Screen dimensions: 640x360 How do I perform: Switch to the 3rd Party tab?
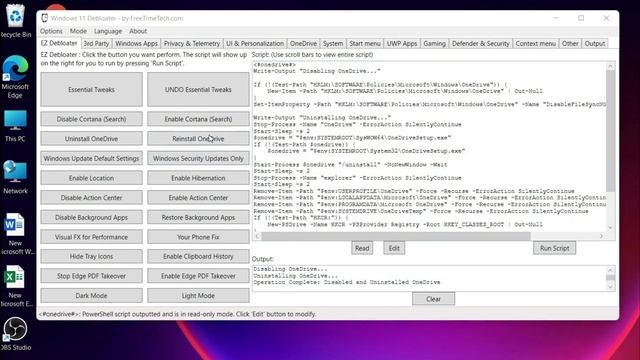(x=96, y=44)
